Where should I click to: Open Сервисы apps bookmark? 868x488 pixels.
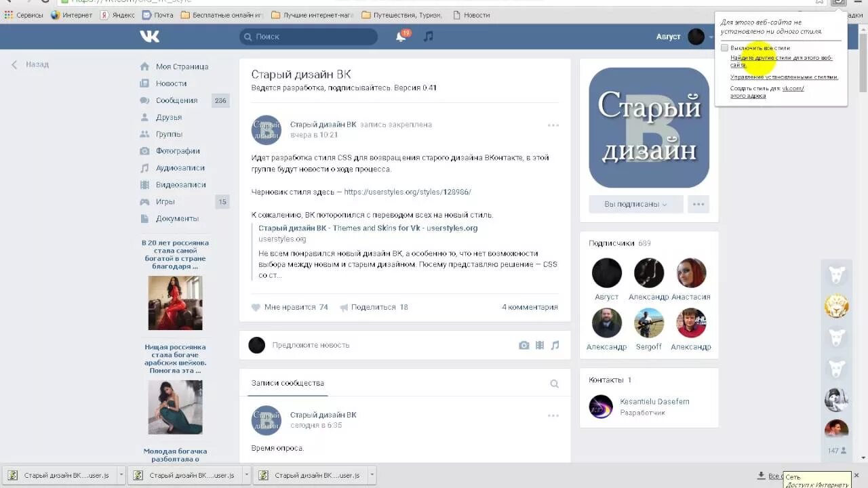[x=24, y=15]
